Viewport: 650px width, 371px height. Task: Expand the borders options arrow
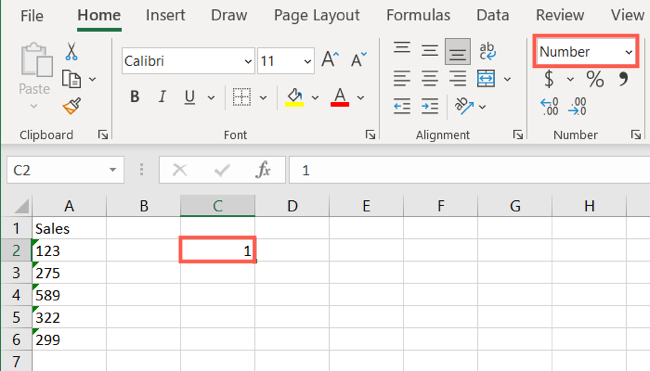point(263,98)
